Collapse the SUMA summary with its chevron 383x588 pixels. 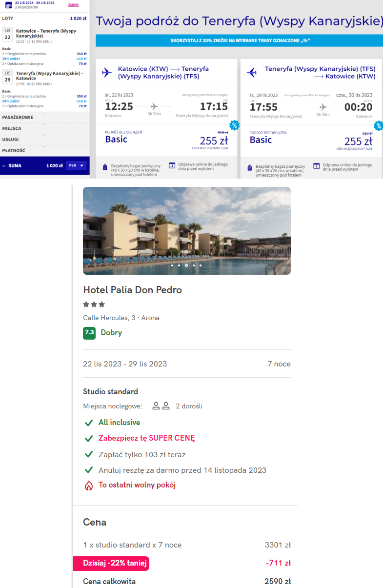(4, 165)
